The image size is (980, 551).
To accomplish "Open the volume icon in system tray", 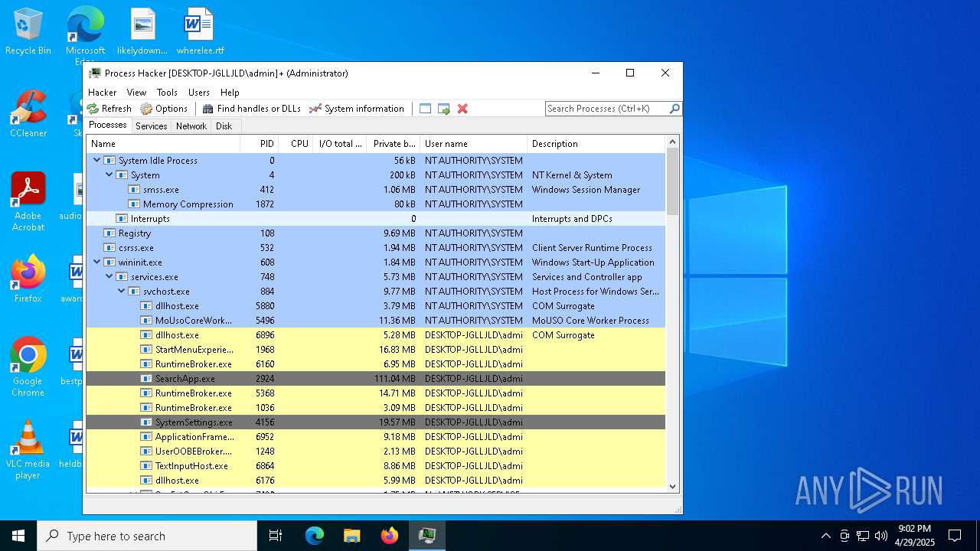I will [x=881, y=536].
